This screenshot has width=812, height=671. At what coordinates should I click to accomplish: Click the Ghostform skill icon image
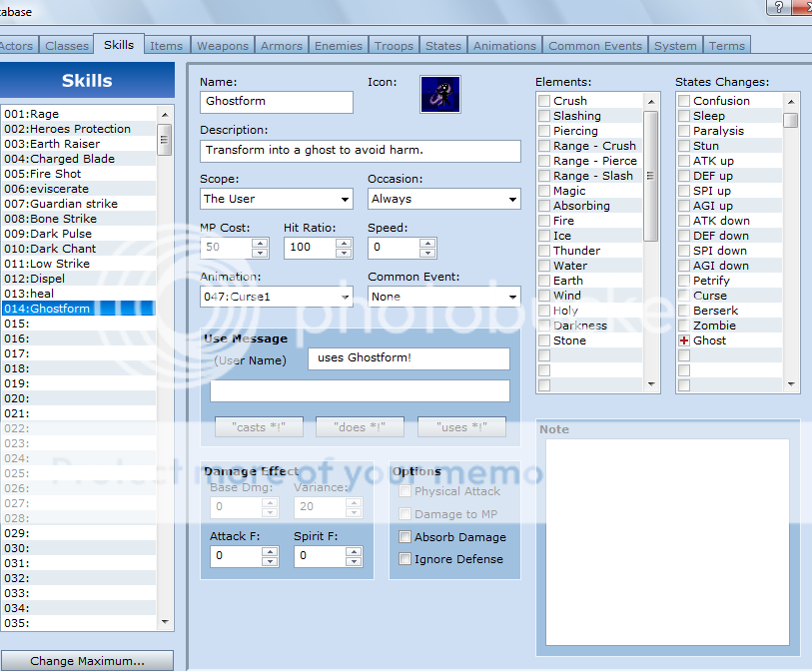439,94
